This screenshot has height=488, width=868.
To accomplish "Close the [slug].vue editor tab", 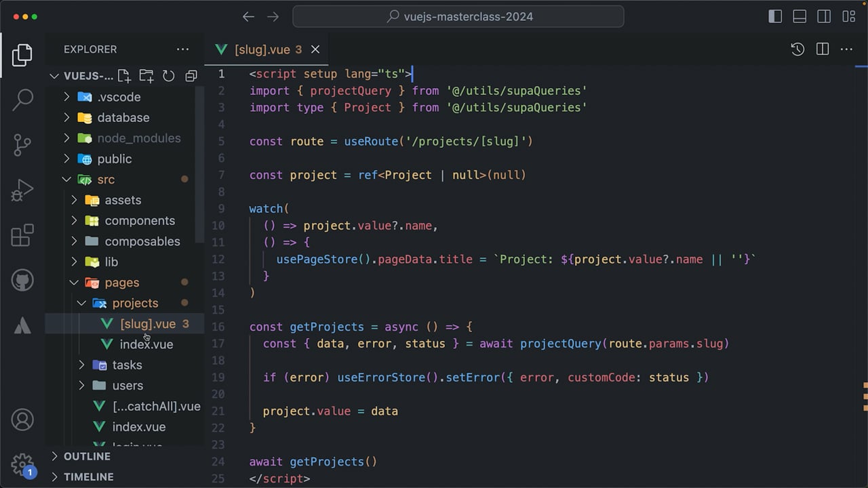I will pos(315,49).
